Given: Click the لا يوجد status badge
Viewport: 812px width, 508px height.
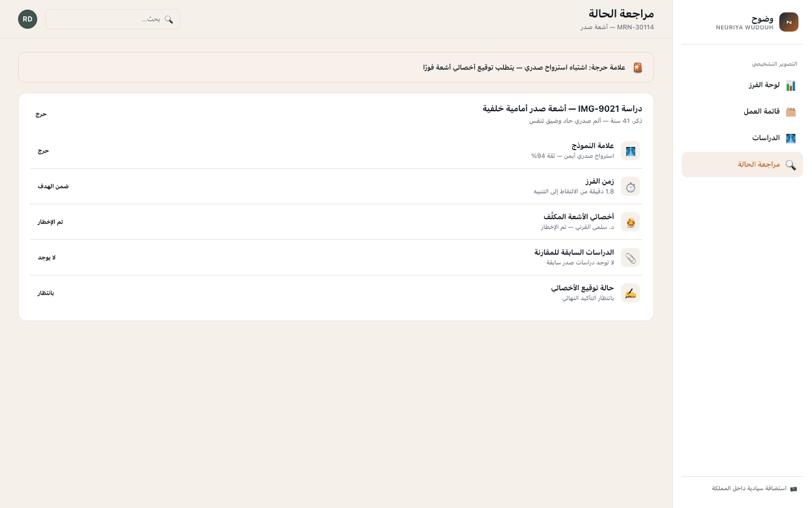Looking at the screenshot, I should (47, 257).
